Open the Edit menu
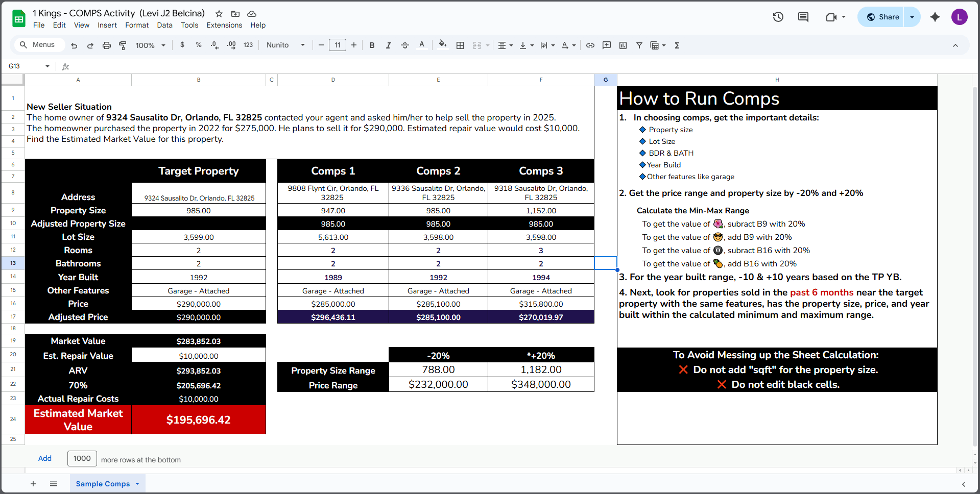 (x=59, y=25)
